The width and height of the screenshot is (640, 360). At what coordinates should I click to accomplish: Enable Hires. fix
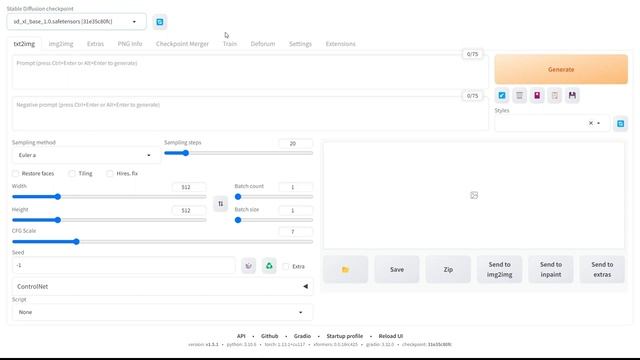(110, 174)
